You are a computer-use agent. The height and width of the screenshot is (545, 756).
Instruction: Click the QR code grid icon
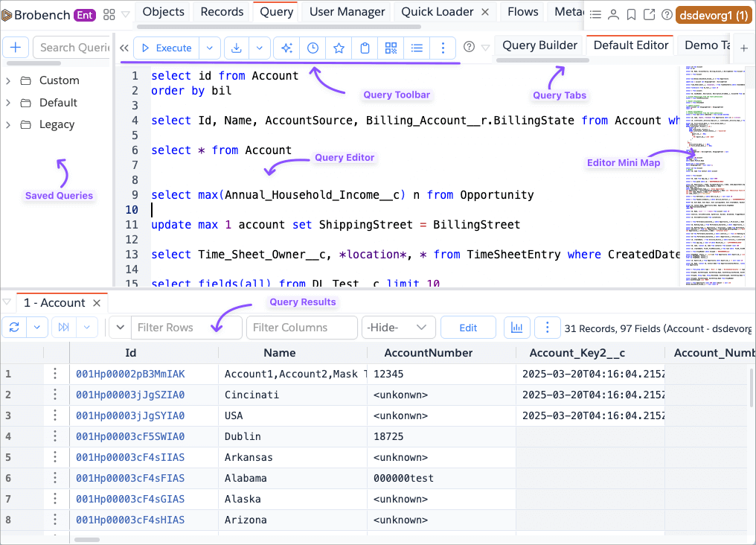point(391,48)
